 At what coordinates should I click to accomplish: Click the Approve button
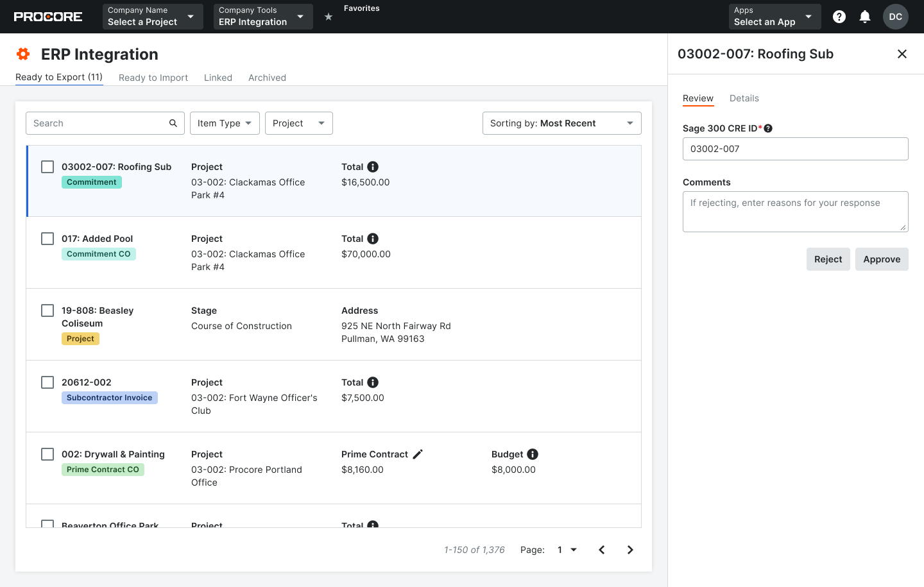click(x=882, y=259)
